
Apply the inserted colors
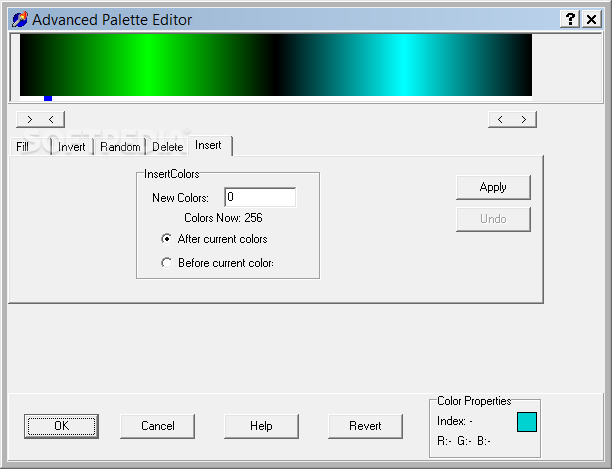pyautogui.click(x=493, y=187)
